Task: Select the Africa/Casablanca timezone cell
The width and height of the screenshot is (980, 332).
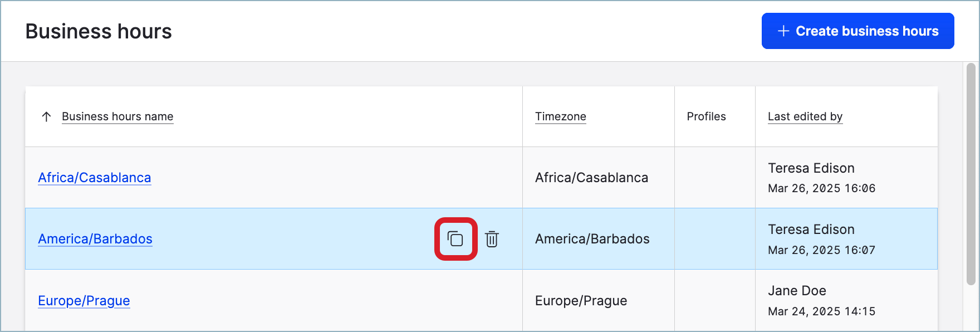Action: 591,178
